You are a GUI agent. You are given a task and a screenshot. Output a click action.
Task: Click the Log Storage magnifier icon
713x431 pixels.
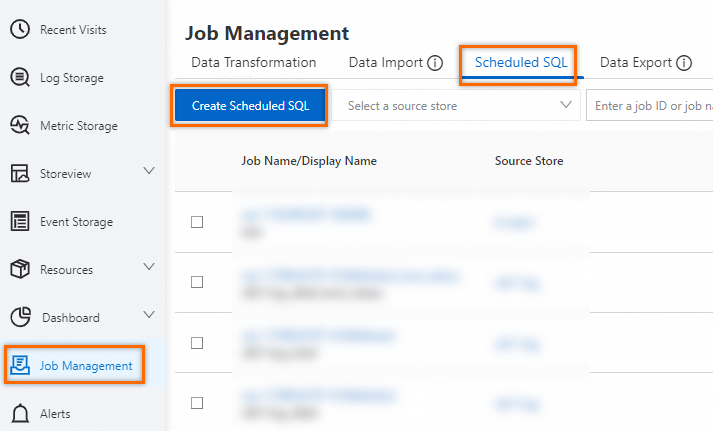click(x=20, y=77)
